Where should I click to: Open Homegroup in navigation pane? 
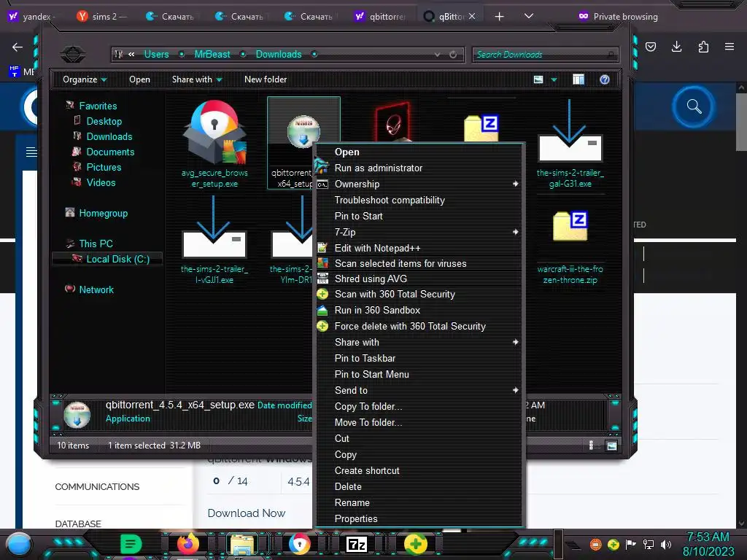pos(104,214)
